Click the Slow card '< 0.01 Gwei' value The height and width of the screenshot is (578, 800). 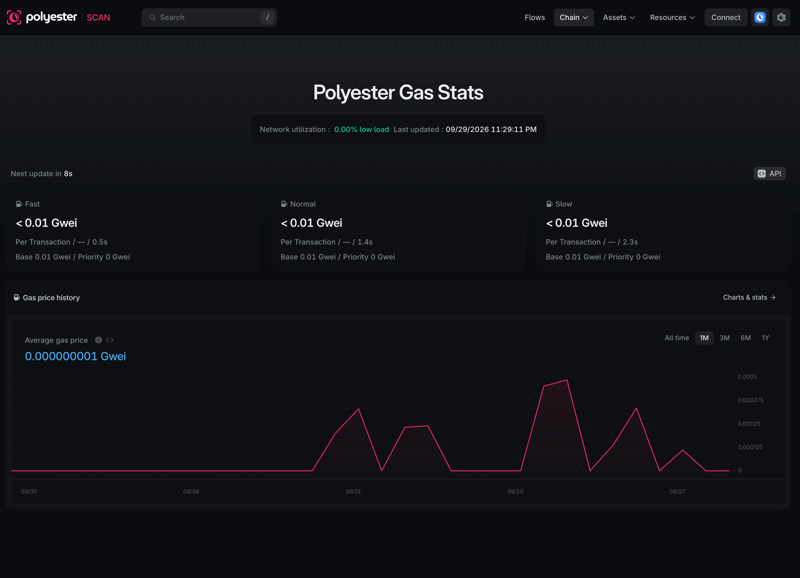577,223
